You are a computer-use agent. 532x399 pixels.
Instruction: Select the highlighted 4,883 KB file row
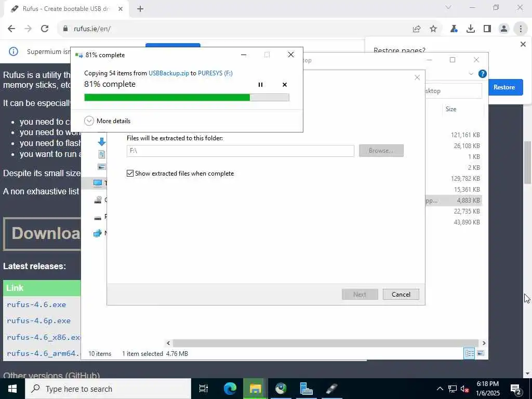[454, 201]
